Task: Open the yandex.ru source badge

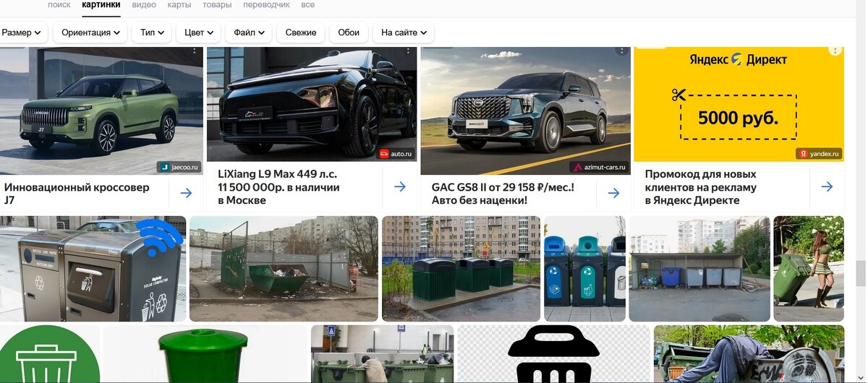Action: pyautogui.click(x=819, y=154)
